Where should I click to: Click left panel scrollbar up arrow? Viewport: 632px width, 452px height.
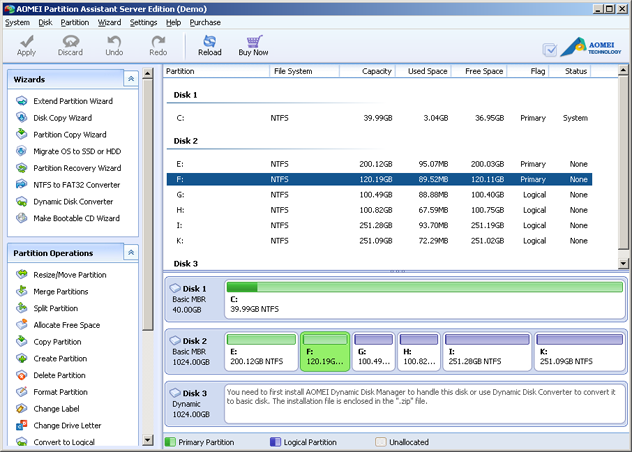click(148, 73)
